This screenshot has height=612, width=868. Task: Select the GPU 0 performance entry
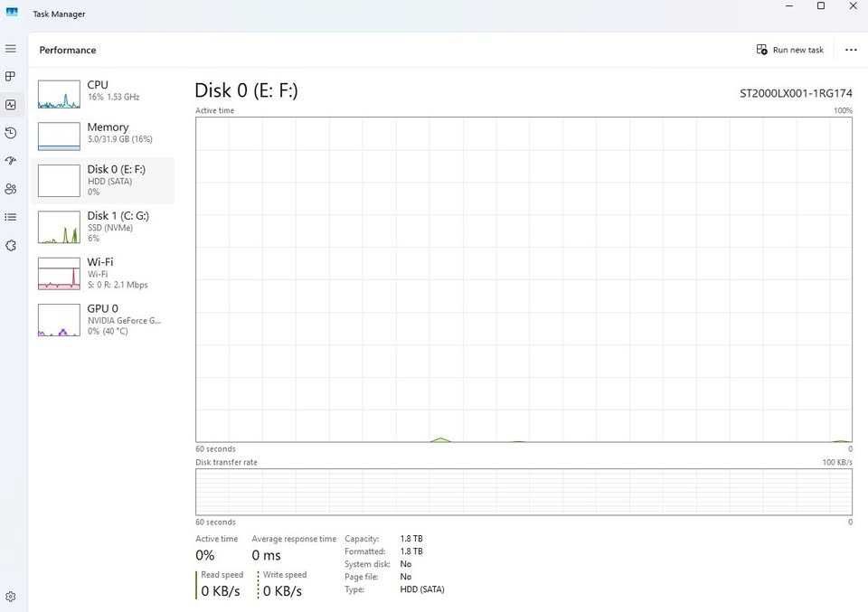click(x=103, y=320)
